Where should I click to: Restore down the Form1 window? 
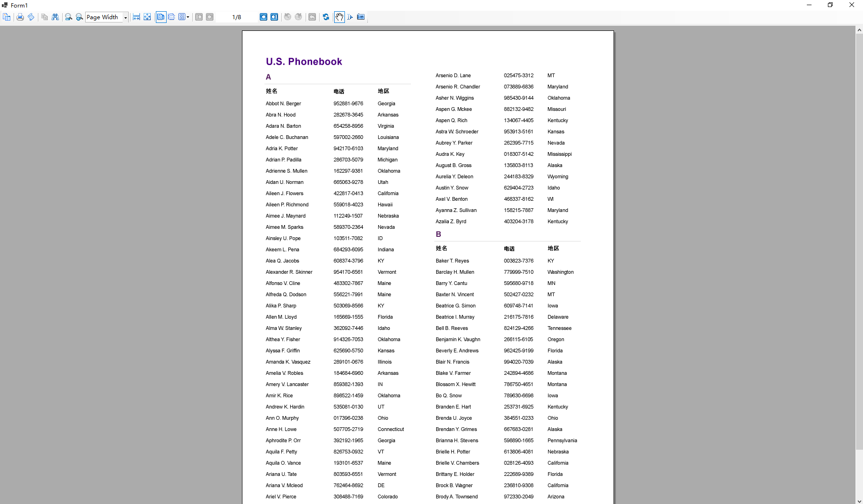click(830, 5)
